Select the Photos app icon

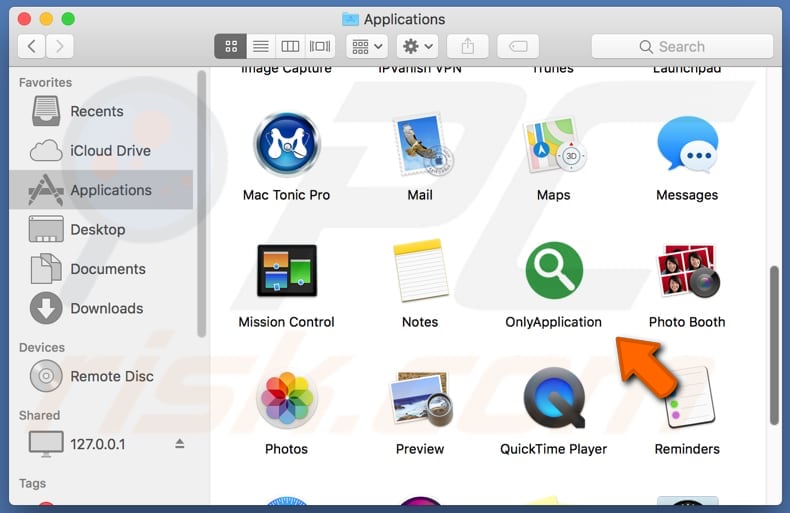[x=287, y=398]
